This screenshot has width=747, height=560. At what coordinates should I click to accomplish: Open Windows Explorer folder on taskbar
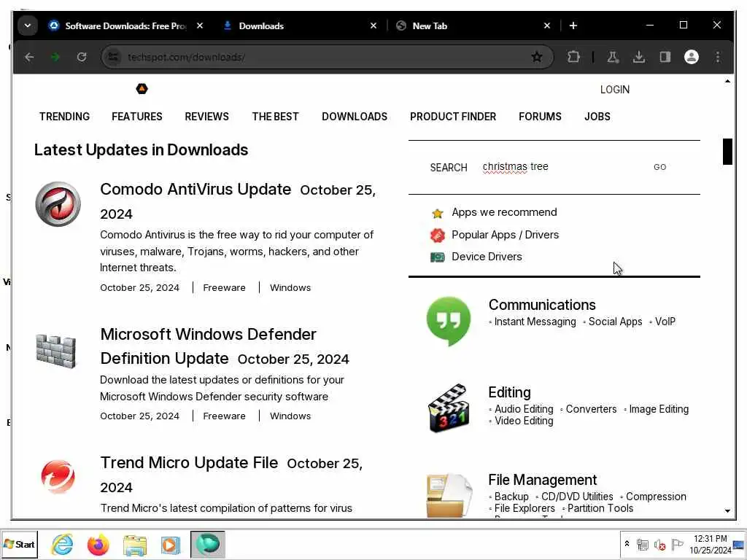click(x=135, y=545)
